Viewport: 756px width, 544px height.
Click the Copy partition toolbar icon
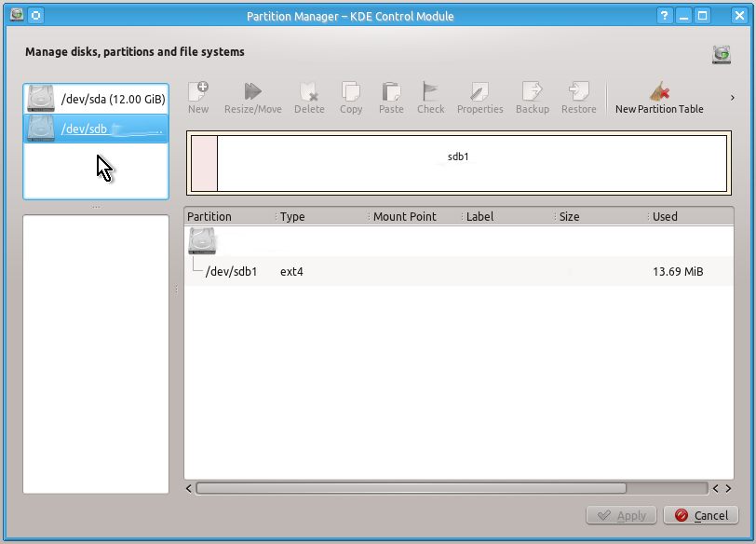click(350, 91)
